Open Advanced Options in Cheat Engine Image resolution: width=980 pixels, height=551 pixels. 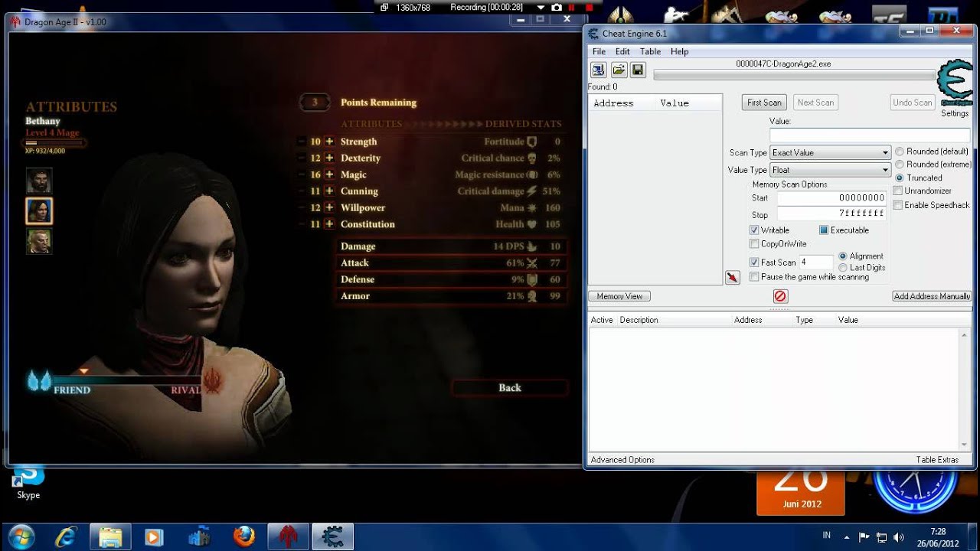[622, 460]
